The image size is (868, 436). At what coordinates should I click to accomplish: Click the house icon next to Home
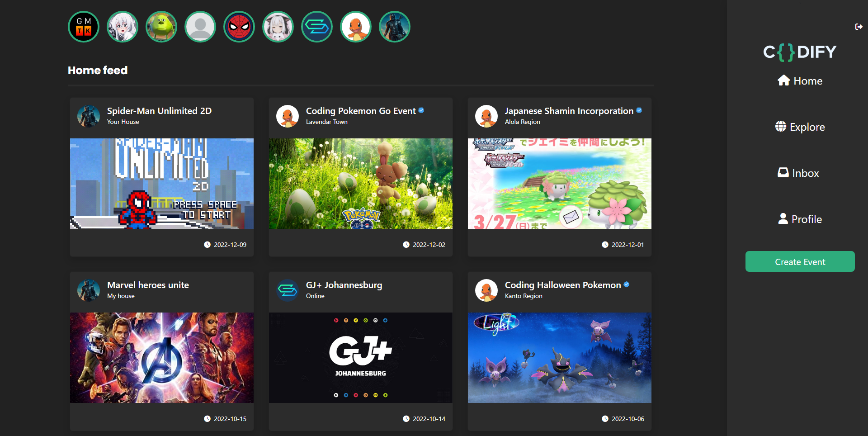pos(783,81)
